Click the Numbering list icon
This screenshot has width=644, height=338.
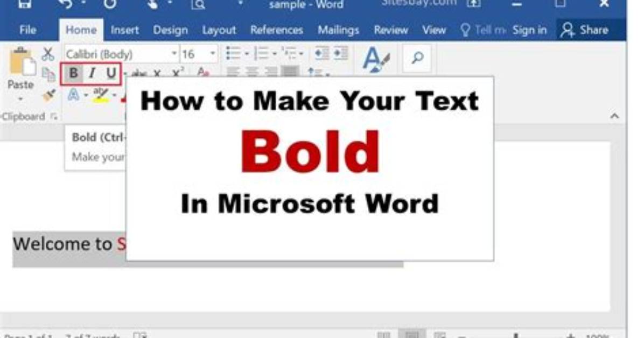(x=261, y=53)
